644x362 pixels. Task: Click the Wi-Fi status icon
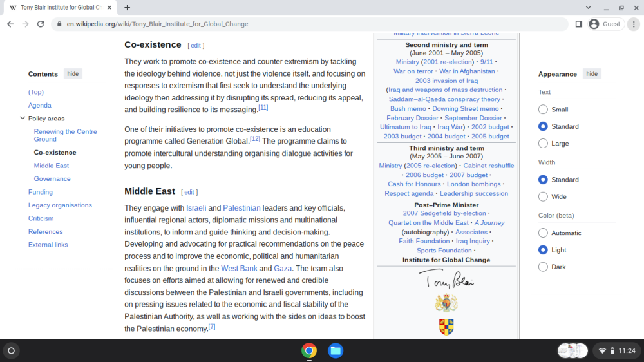pos(603,350)
